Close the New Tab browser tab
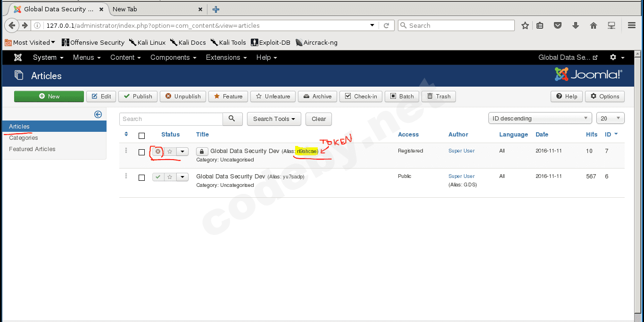Screen dimensions: 644x322 coord(200,9)
